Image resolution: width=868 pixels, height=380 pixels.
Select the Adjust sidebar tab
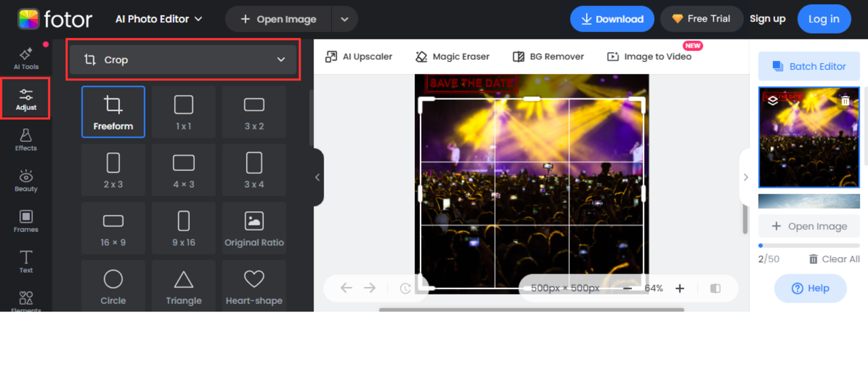(x=26, y=99)
